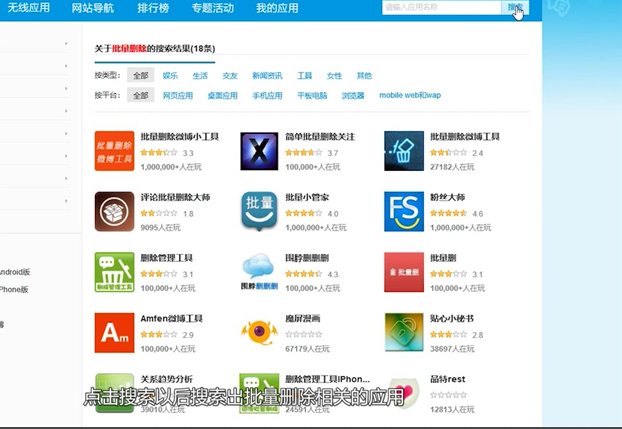The width and height of the screenshot is (622, 429).
Task: Open the 贴心小秘书 padlock icon
Action: coord(404,333)
